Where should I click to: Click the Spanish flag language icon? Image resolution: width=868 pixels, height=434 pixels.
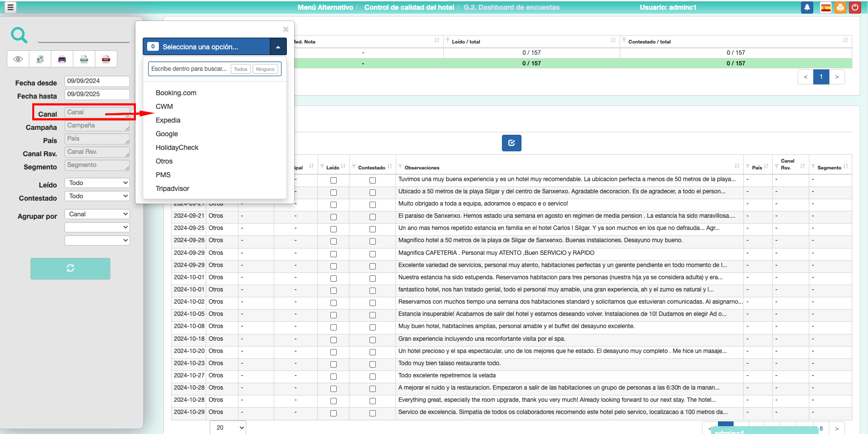pyautogui.click(x=825, y=7)
